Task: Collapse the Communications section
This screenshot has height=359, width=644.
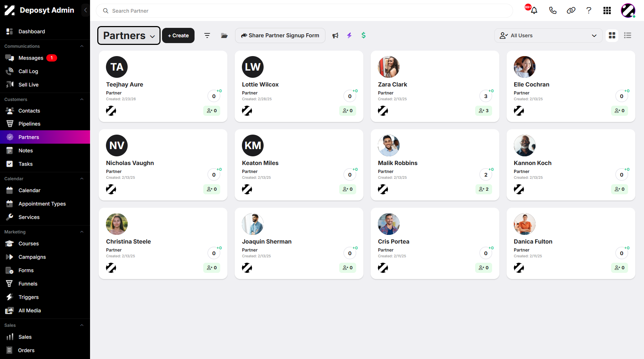Action: [x=82, y=46]
